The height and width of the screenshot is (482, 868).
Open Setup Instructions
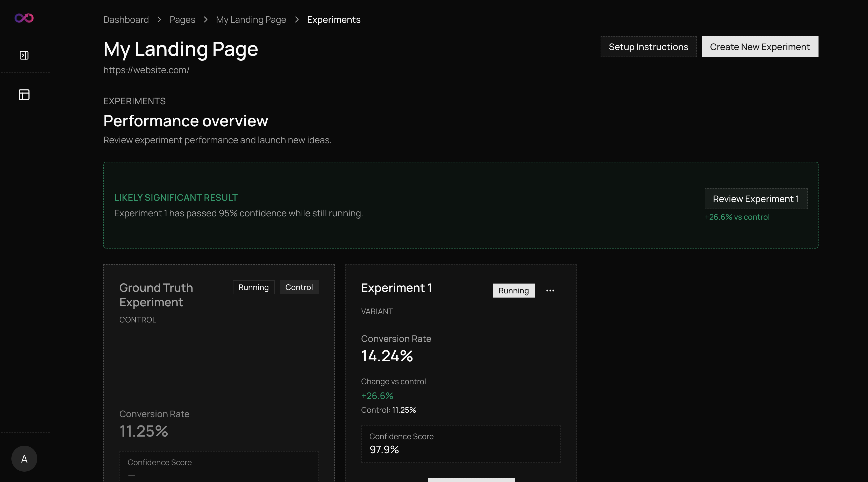tap(648, 47)
